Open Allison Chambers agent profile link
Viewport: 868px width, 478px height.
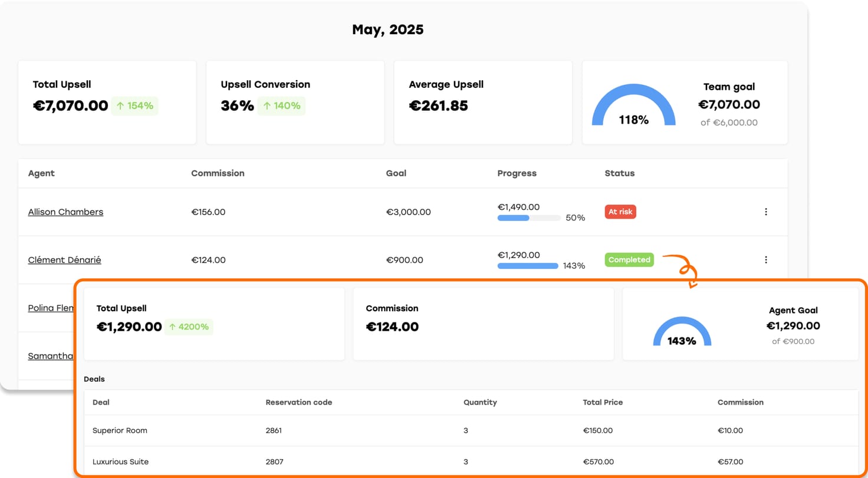point(65,212)
